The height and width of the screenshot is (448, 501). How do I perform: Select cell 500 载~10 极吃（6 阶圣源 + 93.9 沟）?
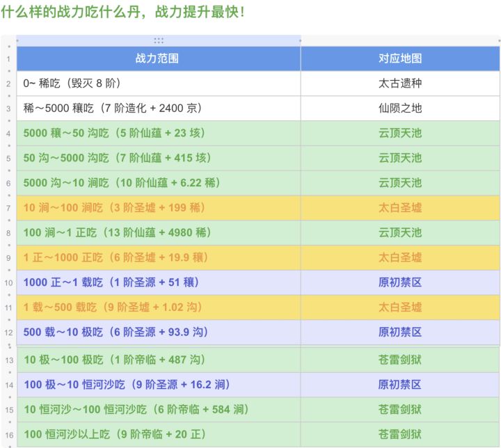pos(159,333)
